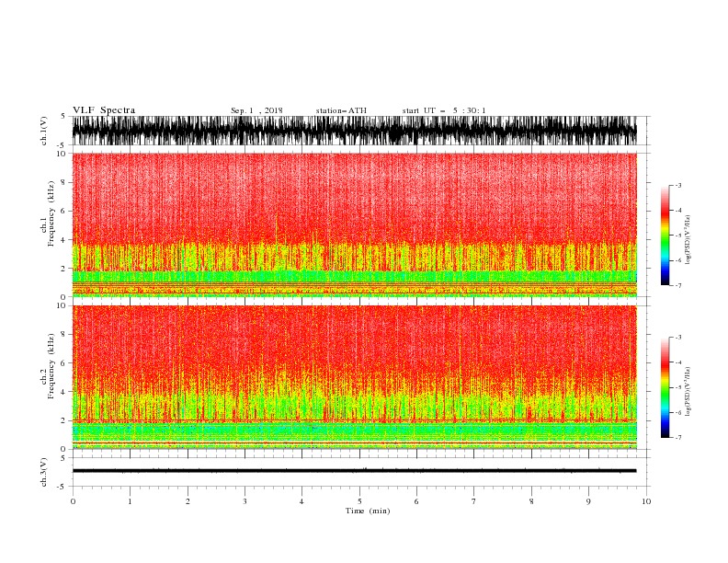Click the "8" tick on ch.1 frequency axis

pyautogui.click(x=63, y=182)
